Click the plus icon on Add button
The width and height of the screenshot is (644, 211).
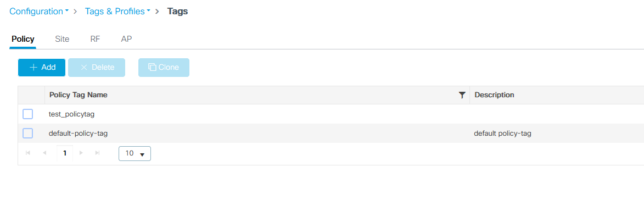pyautogui.click(x=33, y=68)
